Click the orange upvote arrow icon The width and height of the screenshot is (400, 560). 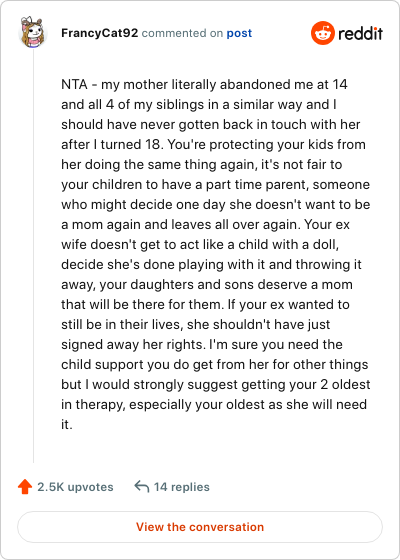(x=25, y=487)
